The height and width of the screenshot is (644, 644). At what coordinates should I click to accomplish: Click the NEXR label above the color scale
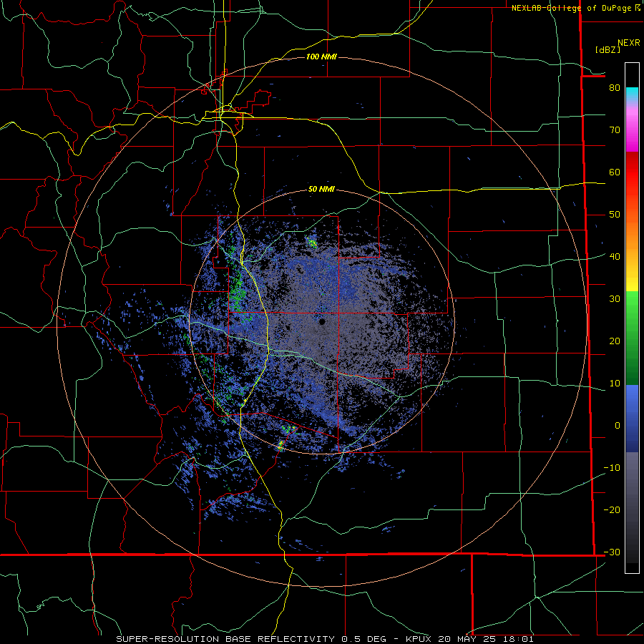(629, 43)
